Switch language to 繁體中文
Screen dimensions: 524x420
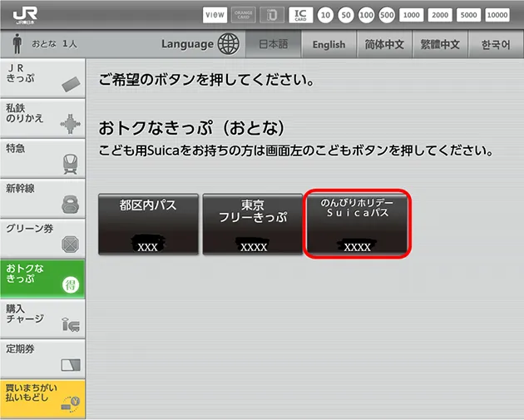(440, 44)
